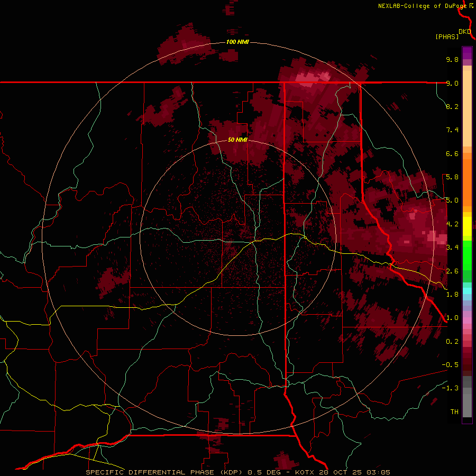
Task: Click the 50 NMI range ring label
Action: coord(237,140)
